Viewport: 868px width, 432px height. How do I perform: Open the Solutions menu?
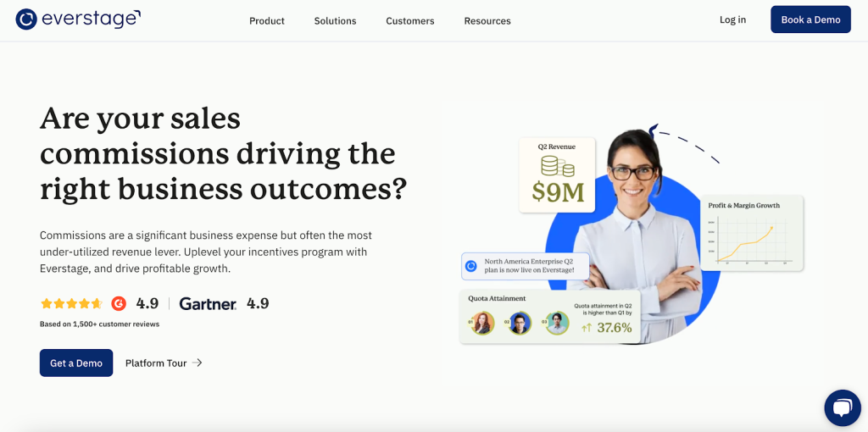(335, 20)
